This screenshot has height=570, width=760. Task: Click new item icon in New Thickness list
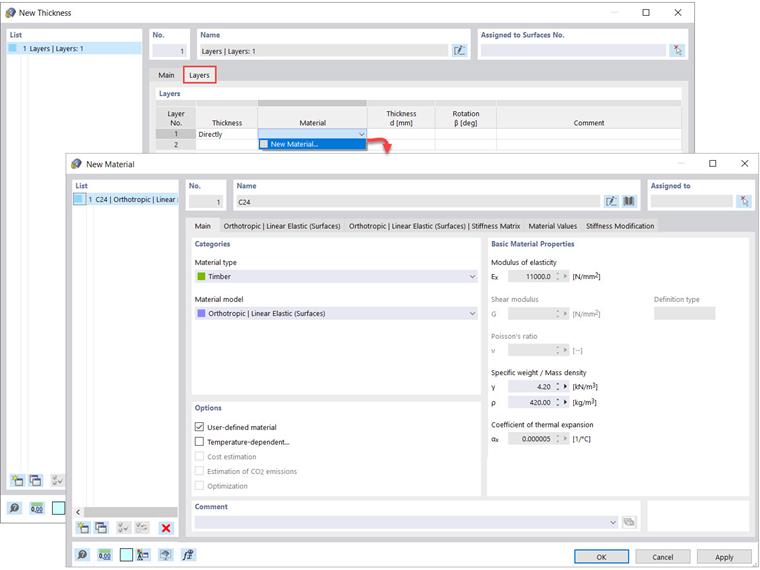(x=17, y=480)
